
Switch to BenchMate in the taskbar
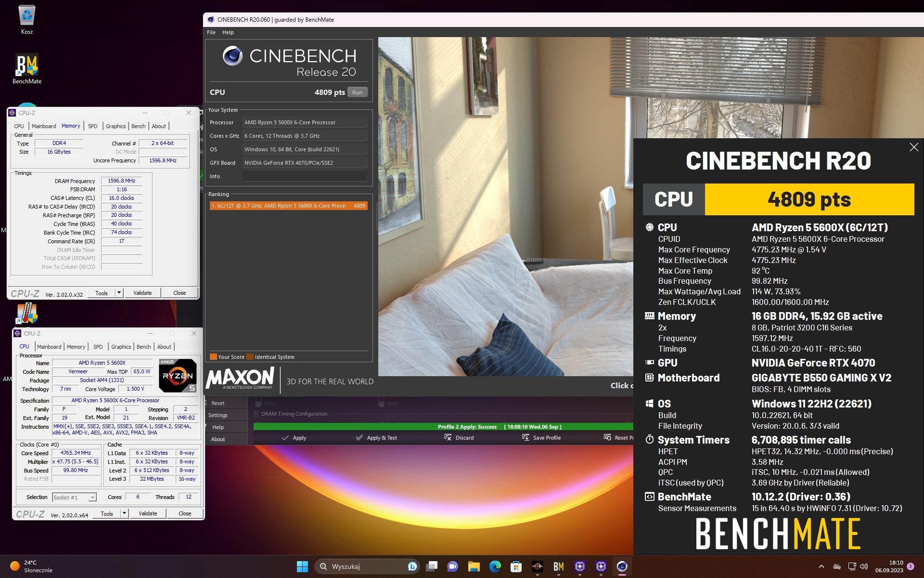point(559,566)
